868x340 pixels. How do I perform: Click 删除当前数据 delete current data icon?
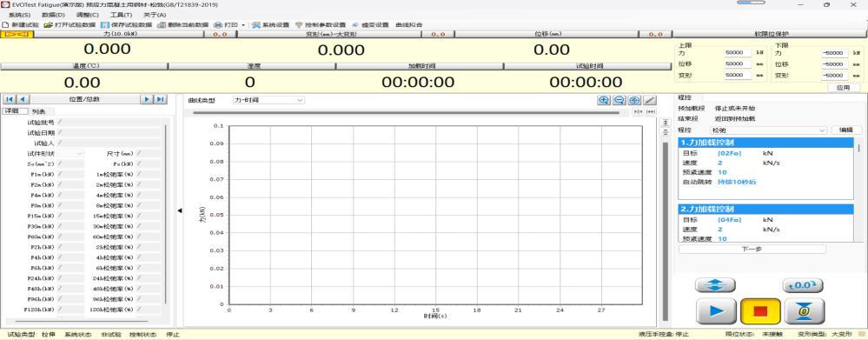click(x=161, y=25)
